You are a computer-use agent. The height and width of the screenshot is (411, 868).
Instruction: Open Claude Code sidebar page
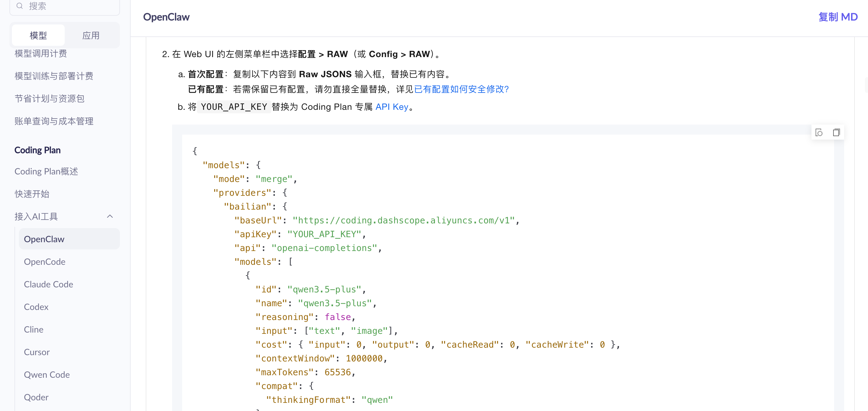(49, 285)
